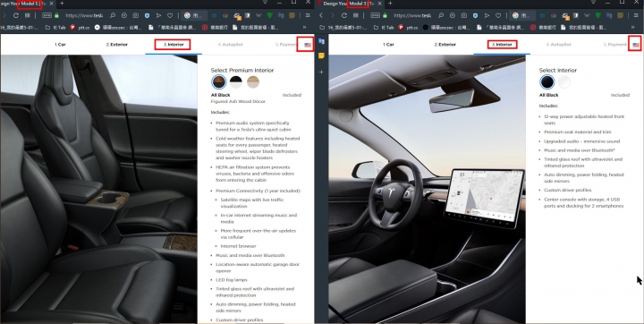Open US flag region selector on Model S page

pyautogui.click(x=308, y=45)
